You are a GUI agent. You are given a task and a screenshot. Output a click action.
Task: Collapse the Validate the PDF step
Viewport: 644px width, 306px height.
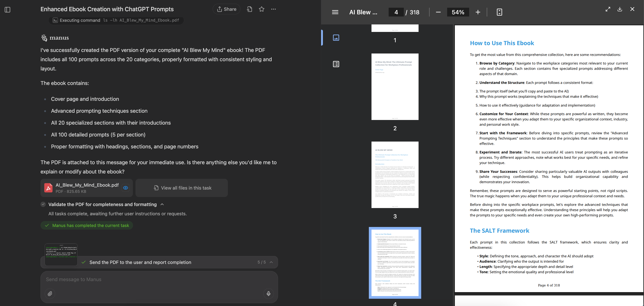[x=162, y=205]
